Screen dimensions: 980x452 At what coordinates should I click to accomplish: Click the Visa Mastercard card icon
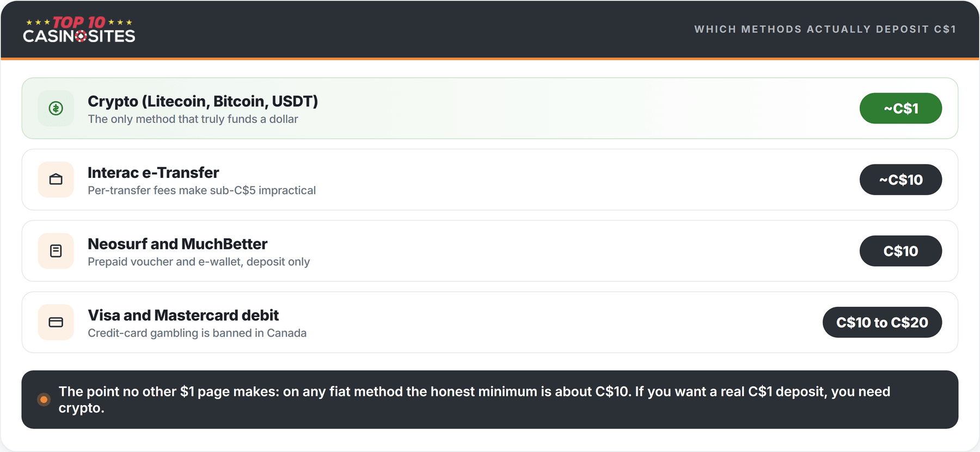(56, 322)
